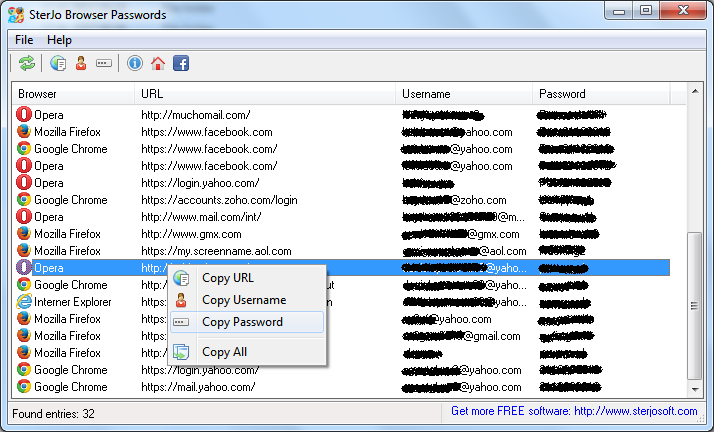Click the Copy Username toolbar icon
Image resolution: width=714 pixels, height=432 pixels.
81,63
